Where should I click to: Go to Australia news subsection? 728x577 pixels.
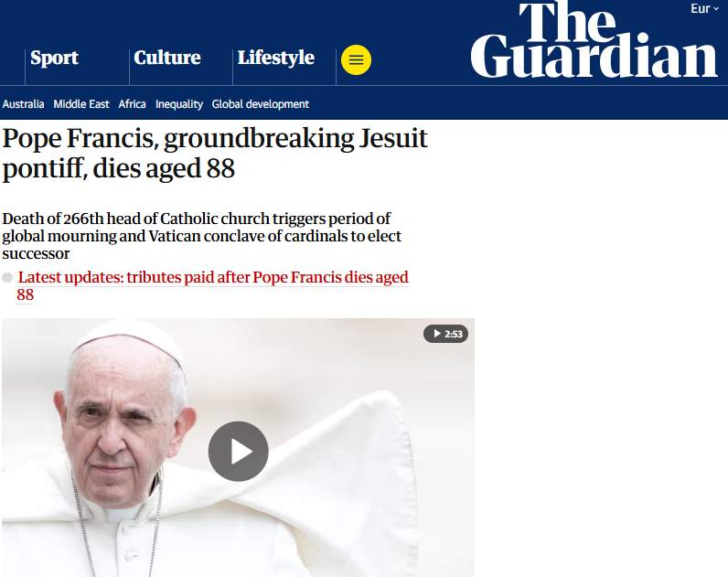[x=23, y=104]
